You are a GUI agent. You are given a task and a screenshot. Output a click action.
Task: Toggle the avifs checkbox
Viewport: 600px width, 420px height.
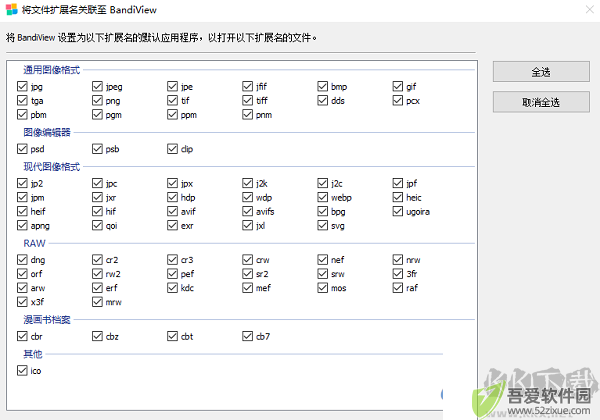click(x=247, y=211)
